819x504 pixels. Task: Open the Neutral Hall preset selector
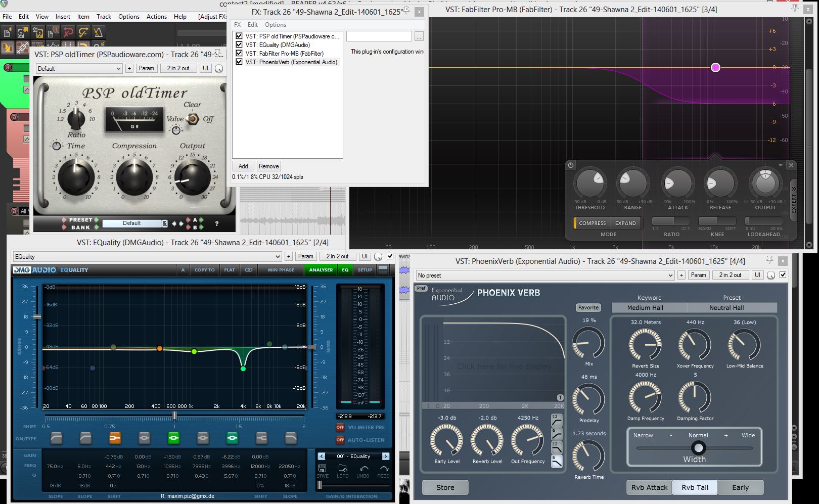point(732,307)
